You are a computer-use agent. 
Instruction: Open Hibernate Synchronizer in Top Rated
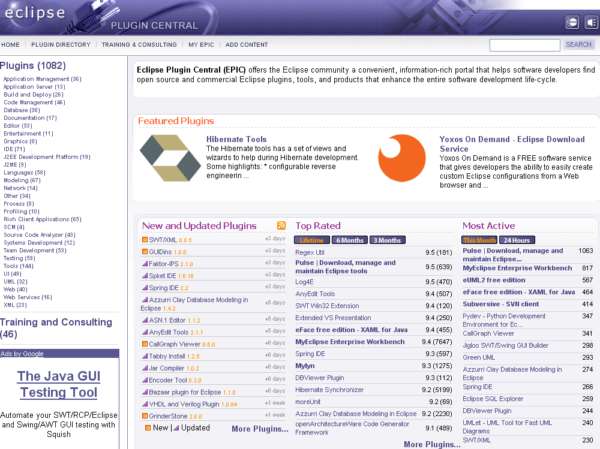point(329,390)
